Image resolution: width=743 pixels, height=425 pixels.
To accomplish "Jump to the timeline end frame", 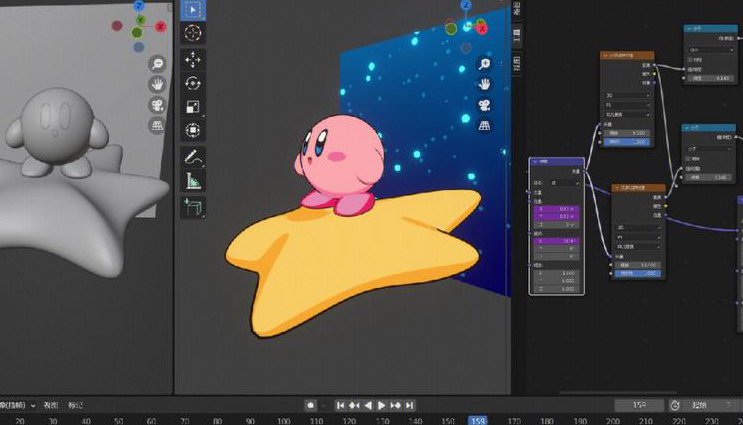I will click(x=409, y=405).
